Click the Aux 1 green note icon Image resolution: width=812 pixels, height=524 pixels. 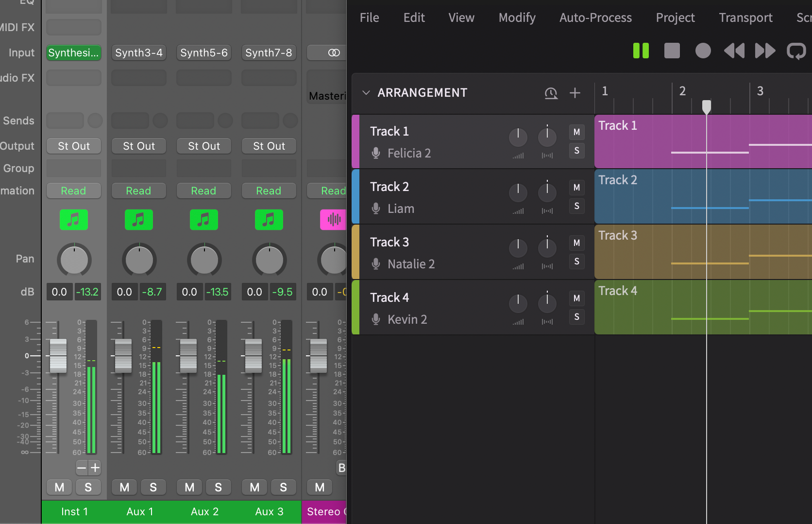click(x=139, y=220)
